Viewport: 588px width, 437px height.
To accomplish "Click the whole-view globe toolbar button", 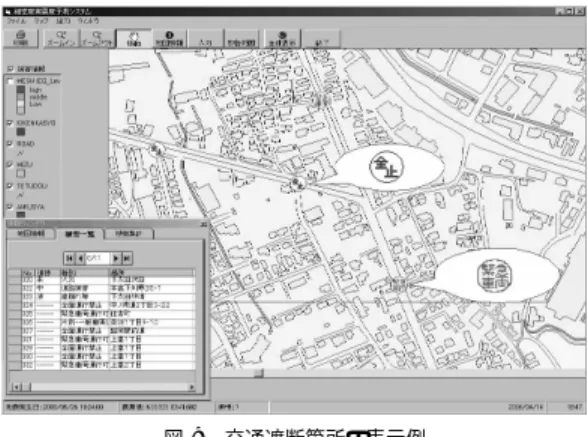I will pos(282,38).
